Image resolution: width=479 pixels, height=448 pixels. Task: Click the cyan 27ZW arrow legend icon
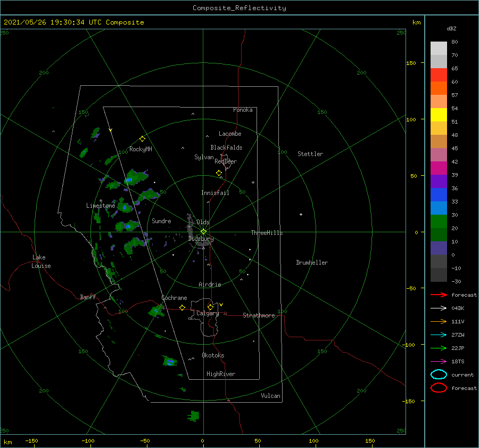click(439, 335)
